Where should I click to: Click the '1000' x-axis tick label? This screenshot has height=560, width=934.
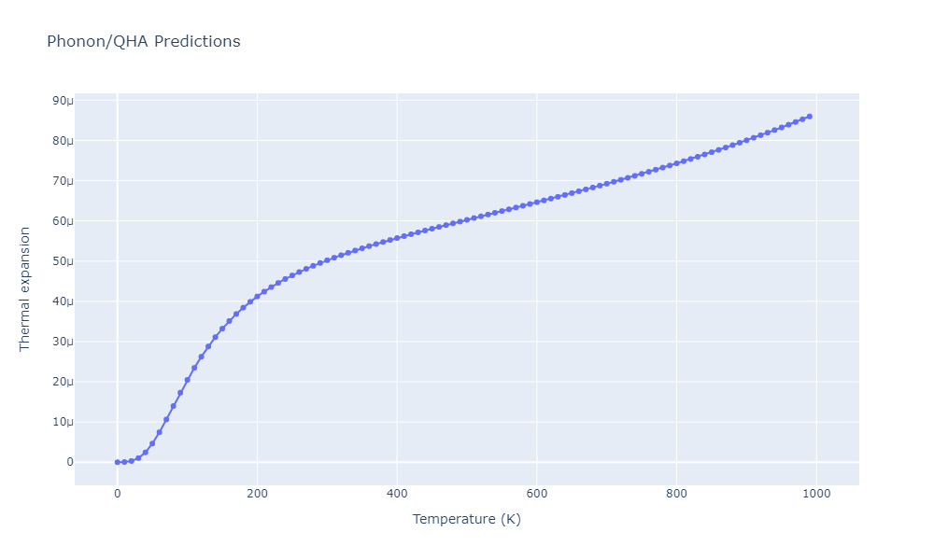[816, 493]
